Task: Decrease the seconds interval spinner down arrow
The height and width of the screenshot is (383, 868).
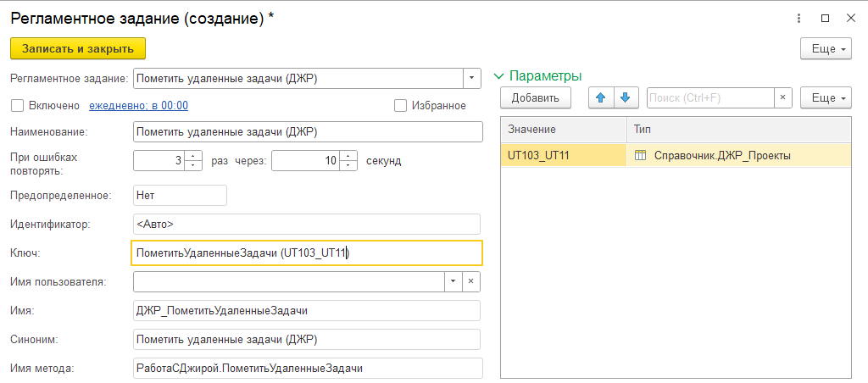Action: pos(346,164)
